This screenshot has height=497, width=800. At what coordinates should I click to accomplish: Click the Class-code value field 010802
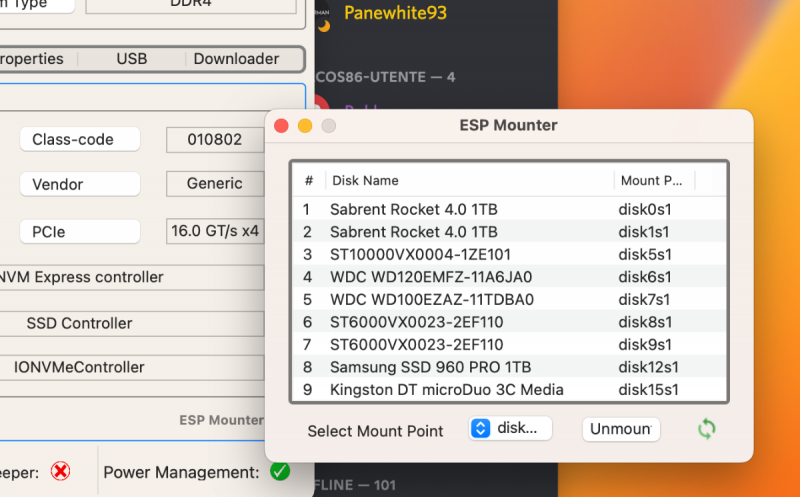coord(215,140)
